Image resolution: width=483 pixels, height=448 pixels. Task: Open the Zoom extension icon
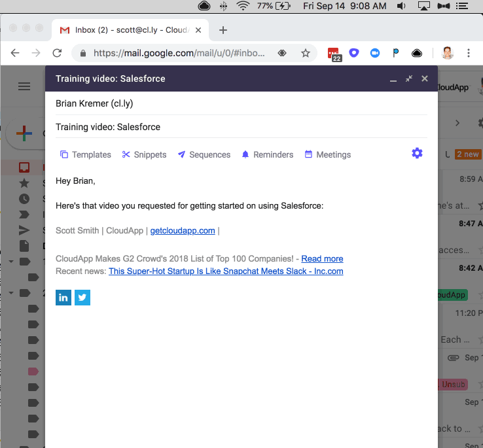pyautogui.click(x=375, y=53)
